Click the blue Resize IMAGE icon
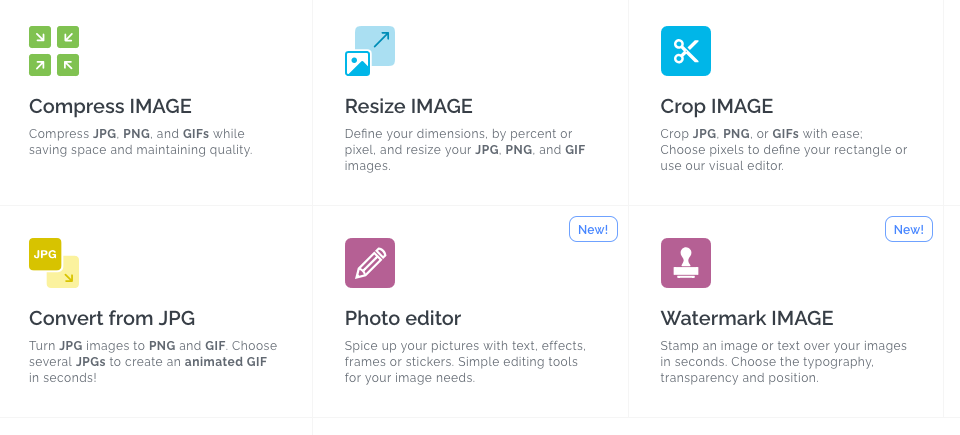The image size is (960, 435). click(369, 51)
